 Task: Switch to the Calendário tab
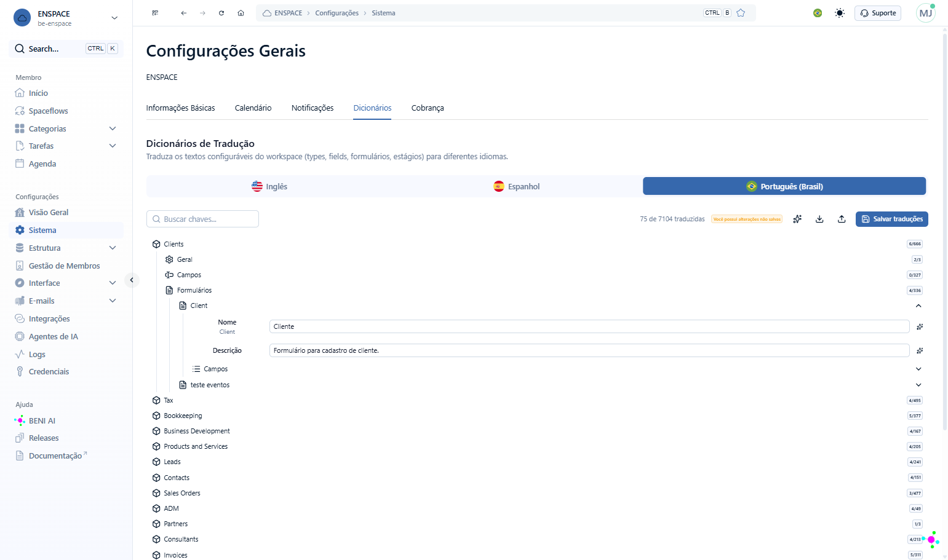pos(253,108)
